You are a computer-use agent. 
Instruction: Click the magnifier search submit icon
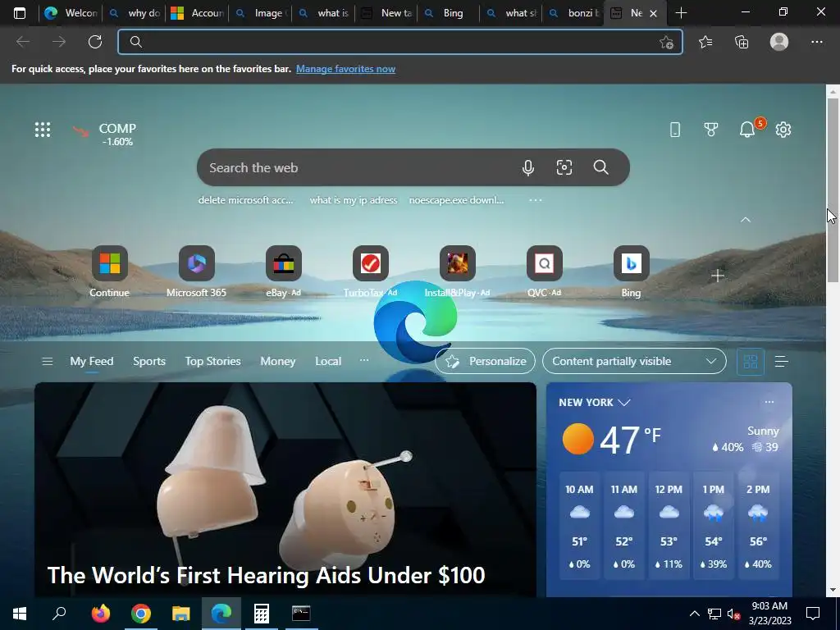point(600,167)
